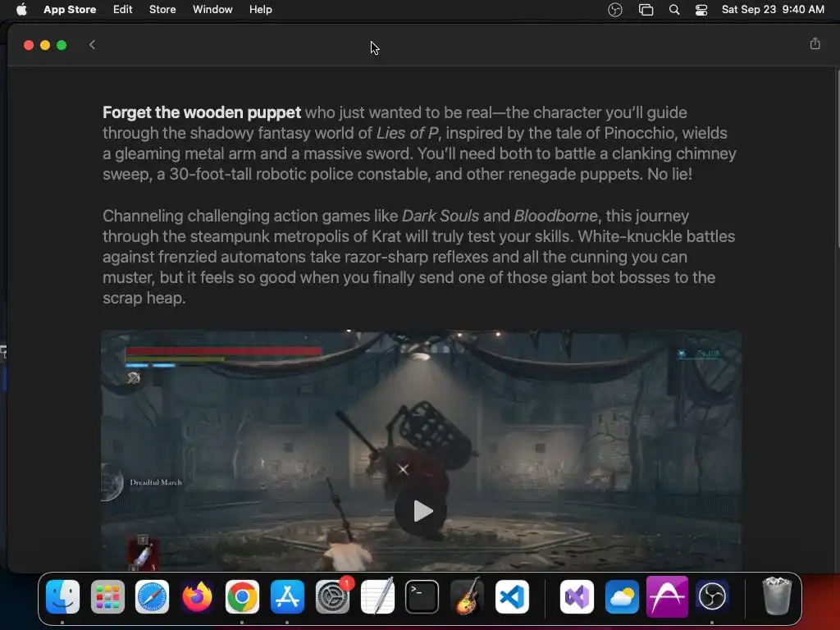Open OBS Studio from the Dock
840x630 pixels.
(x=712, y=597)
